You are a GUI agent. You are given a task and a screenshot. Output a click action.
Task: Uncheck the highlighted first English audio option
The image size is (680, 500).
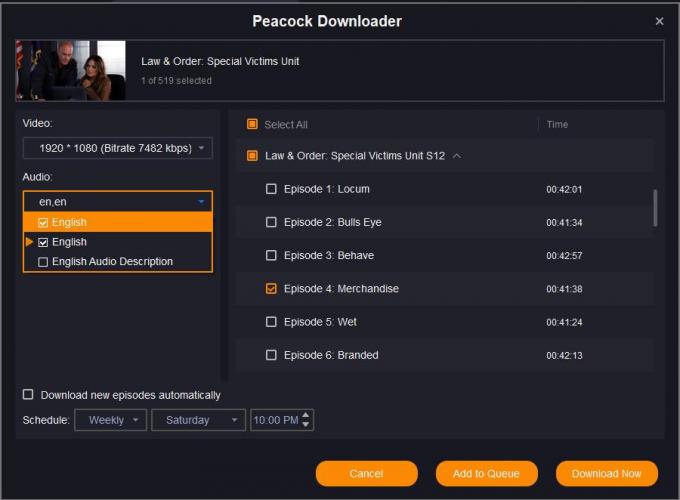tap(42, 222)
